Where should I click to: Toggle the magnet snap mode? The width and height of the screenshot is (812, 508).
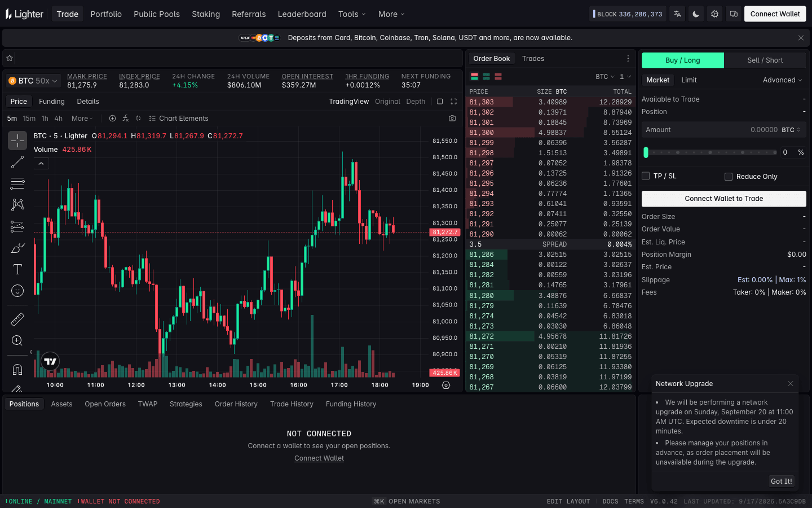tap(17, 369)
